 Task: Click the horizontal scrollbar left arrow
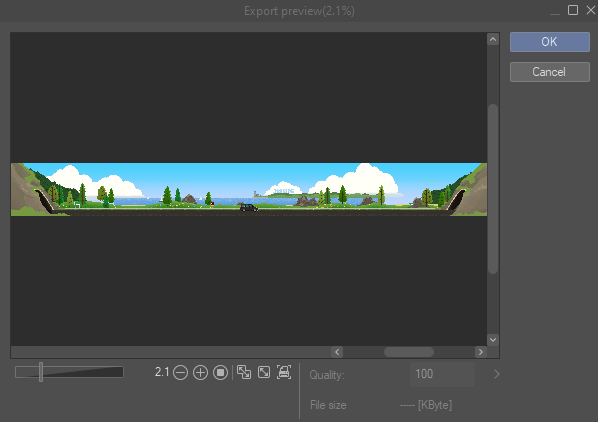(337, 352)
